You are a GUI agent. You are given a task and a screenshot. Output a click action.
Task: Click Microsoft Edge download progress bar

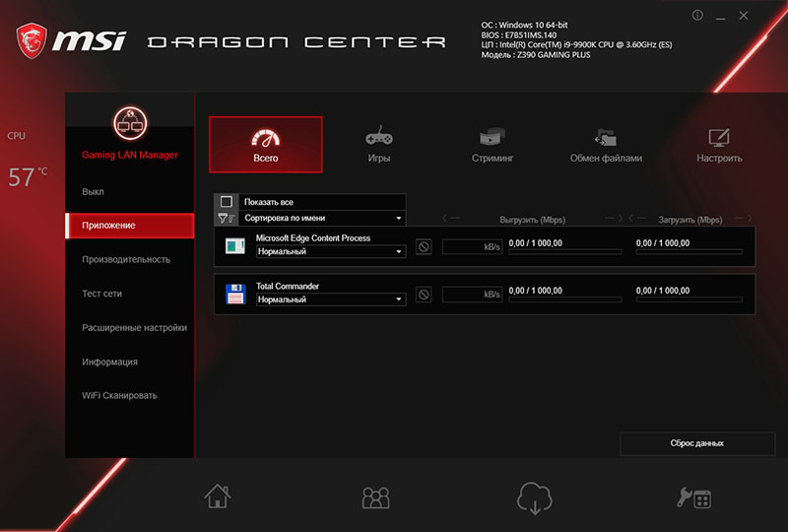pyautogui.click(x=689, y=252)
